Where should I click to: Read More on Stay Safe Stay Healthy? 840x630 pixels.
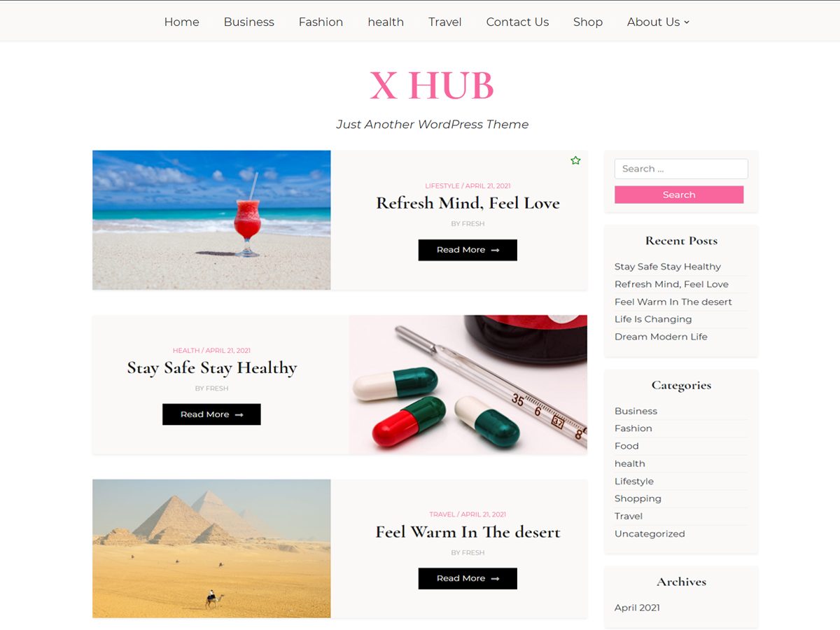(211, 414)
